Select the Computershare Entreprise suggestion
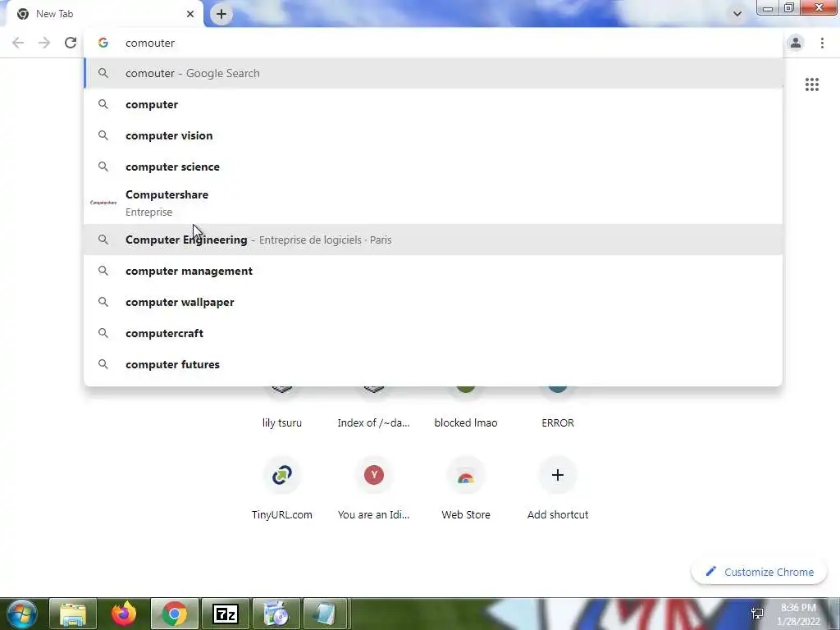The height and width of the screenshot is (630, 840). [434, 203]
